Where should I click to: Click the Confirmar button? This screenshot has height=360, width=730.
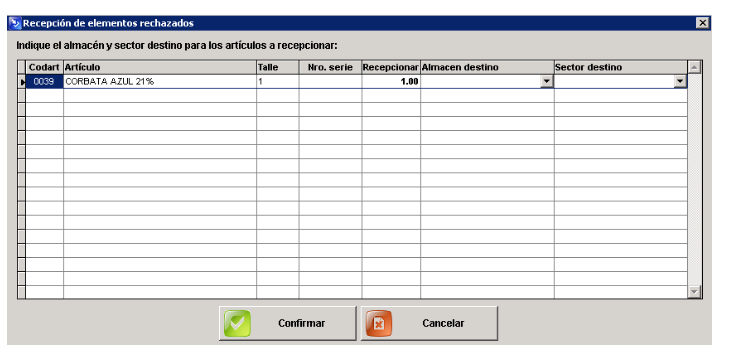[287, 323]
